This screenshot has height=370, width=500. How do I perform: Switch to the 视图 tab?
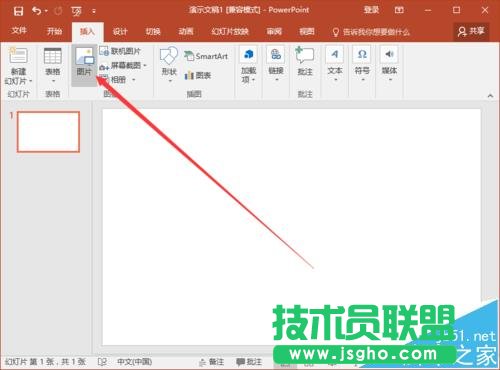point(307,32)
